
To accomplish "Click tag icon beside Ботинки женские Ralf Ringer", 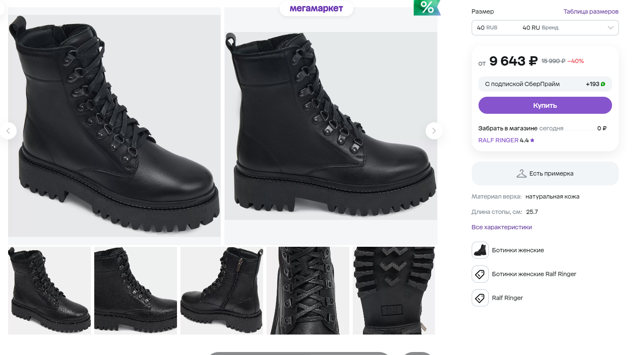I will point(480,274).
